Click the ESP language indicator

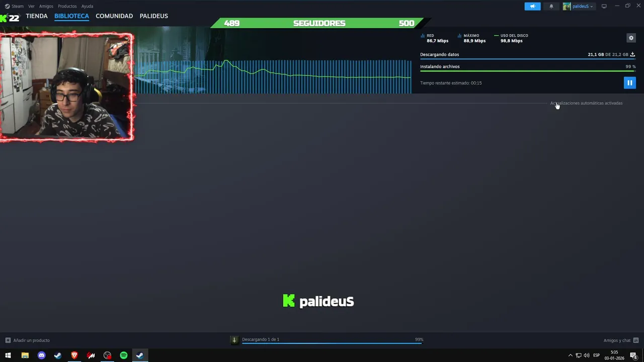point(596,355)
